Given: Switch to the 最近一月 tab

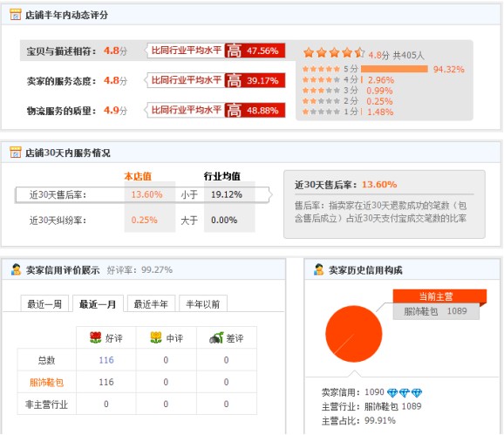Looking at the screenshot, I should tap(98, 303).
